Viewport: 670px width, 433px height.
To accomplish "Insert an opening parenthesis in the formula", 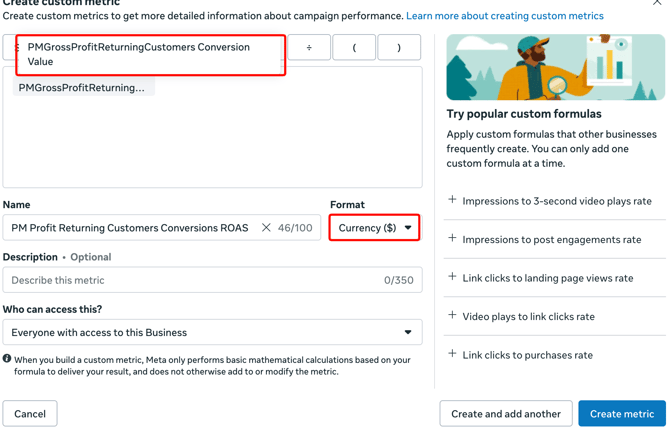I will pyautogui.click(x=354, y=47).
